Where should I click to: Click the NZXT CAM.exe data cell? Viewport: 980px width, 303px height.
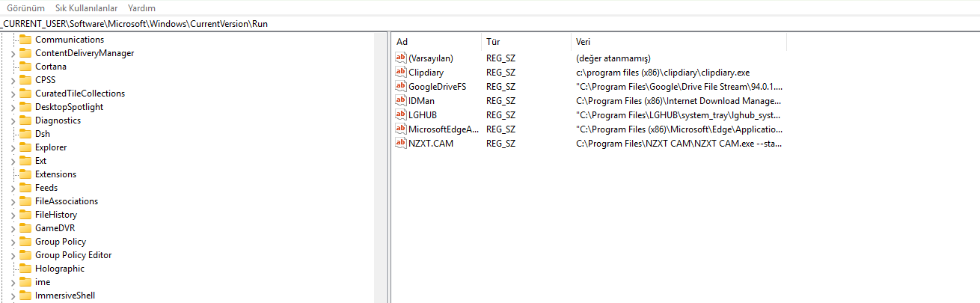point(679,144)
